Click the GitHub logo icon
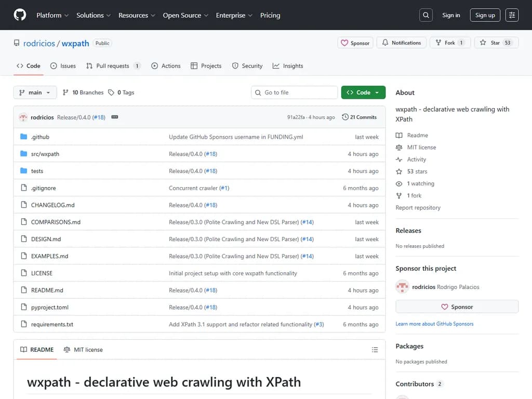This screenshot has height=399, width=532. 20,15
